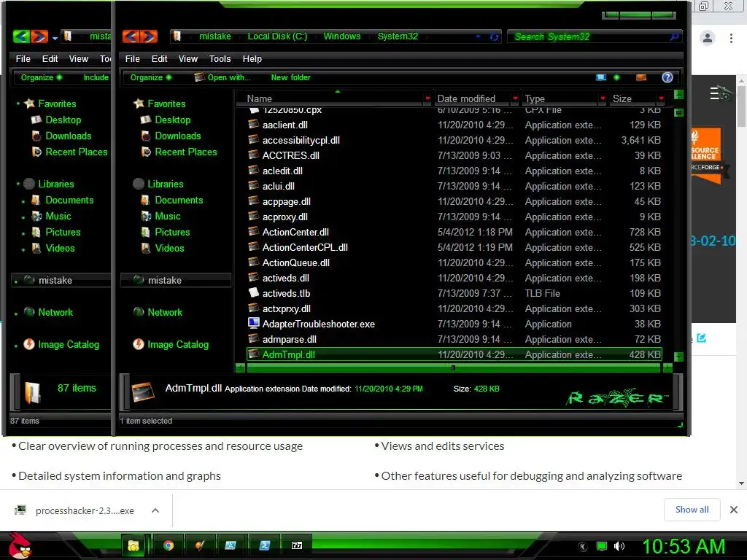The image size is (747, 560).
Task: Open Desktop in System32 window Favorites
Action: pos(172,120)
